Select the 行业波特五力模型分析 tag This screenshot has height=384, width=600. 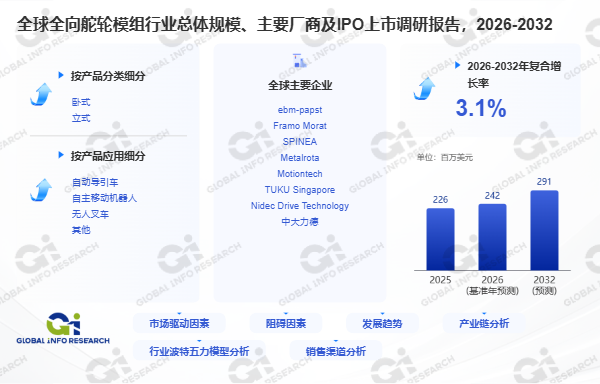(x=199, y=351)
